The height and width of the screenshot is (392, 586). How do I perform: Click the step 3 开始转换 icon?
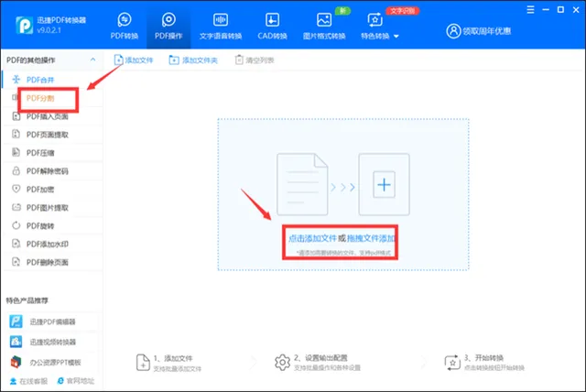click(452, 363)
